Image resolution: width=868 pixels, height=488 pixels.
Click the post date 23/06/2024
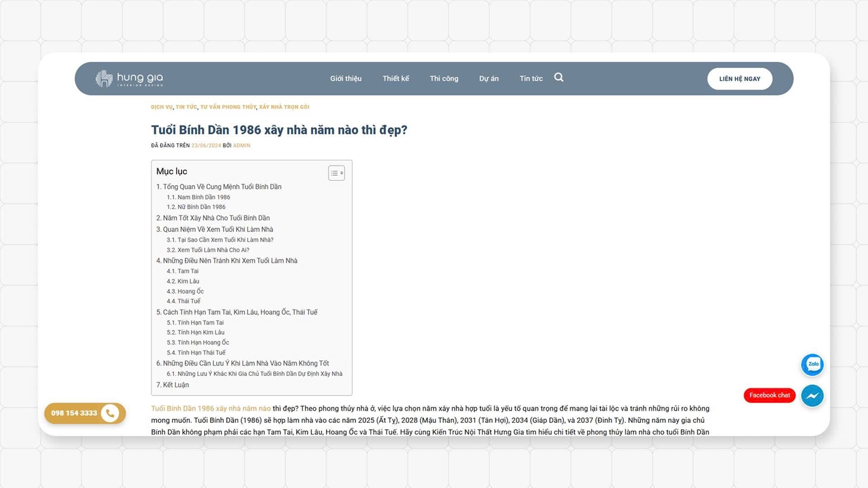click(x=206, y=145)
